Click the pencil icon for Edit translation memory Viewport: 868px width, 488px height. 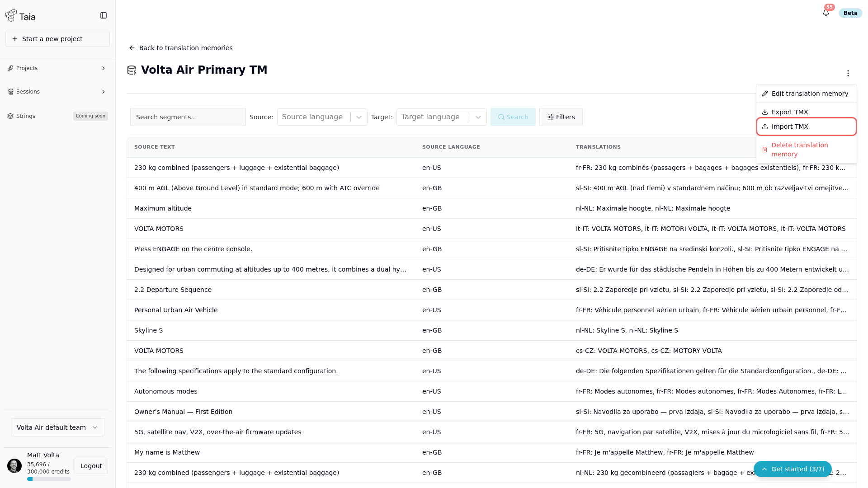[765, 94]
